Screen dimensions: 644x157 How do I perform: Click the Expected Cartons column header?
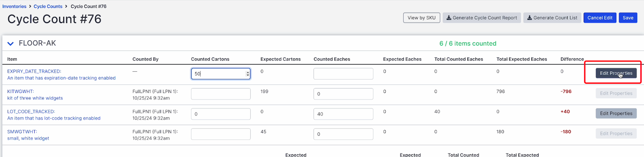[x=281, y=59]
